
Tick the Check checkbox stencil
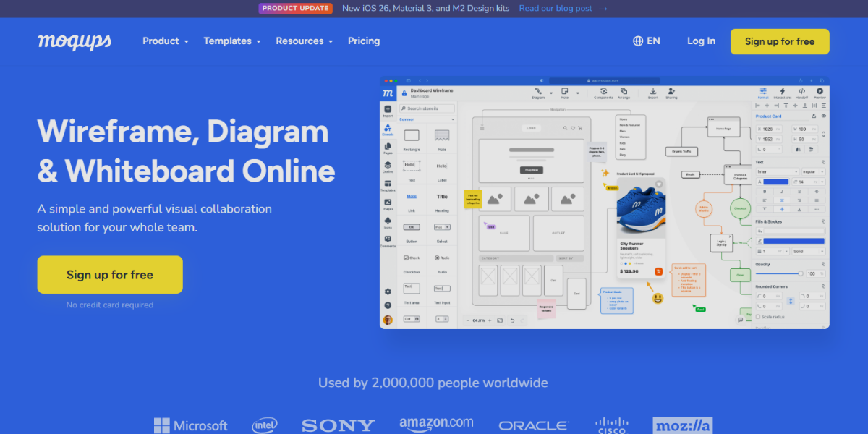[407, 258]
